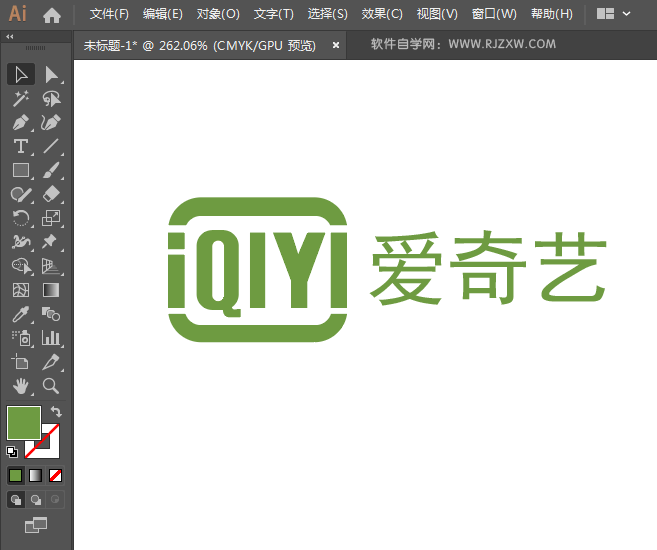657x550 pixels.
Task: Open the 文件(F) menu
Action: coord(109,14)
